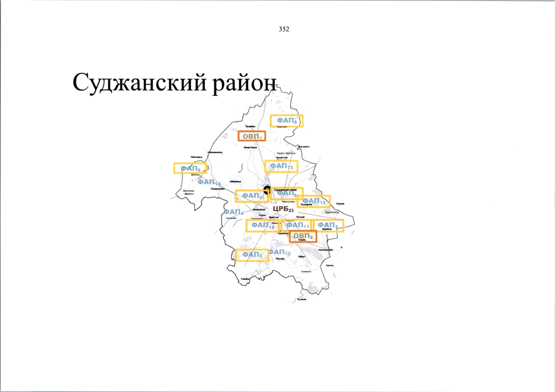Select the ФАП15 map label
The width and height of the screenshot is (555, 392).
(x=281, y=166)
